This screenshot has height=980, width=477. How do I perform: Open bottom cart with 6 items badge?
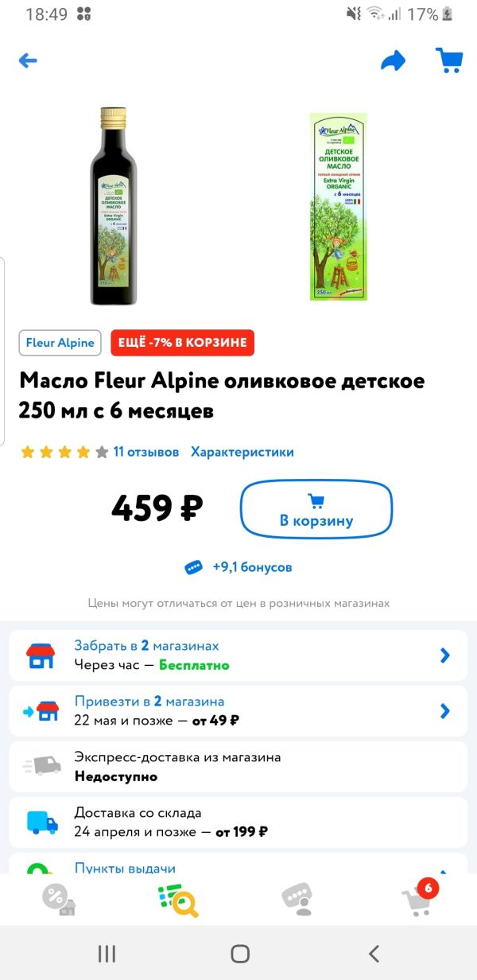(x=419, y=898)
